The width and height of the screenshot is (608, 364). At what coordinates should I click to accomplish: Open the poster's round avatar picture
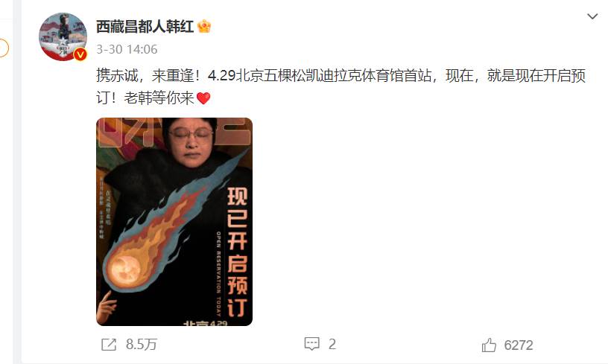63,36
